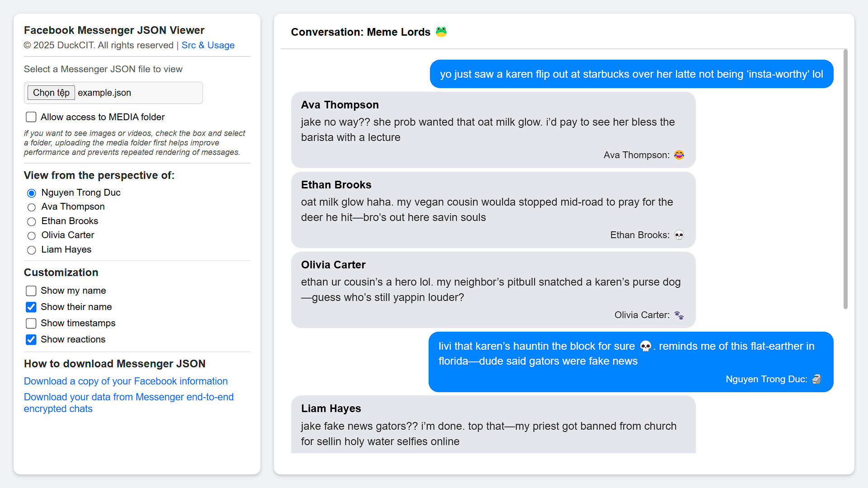Enable the Show my name checkbox
This screenshot has height=488, width=868.
[x=31, y=291]
